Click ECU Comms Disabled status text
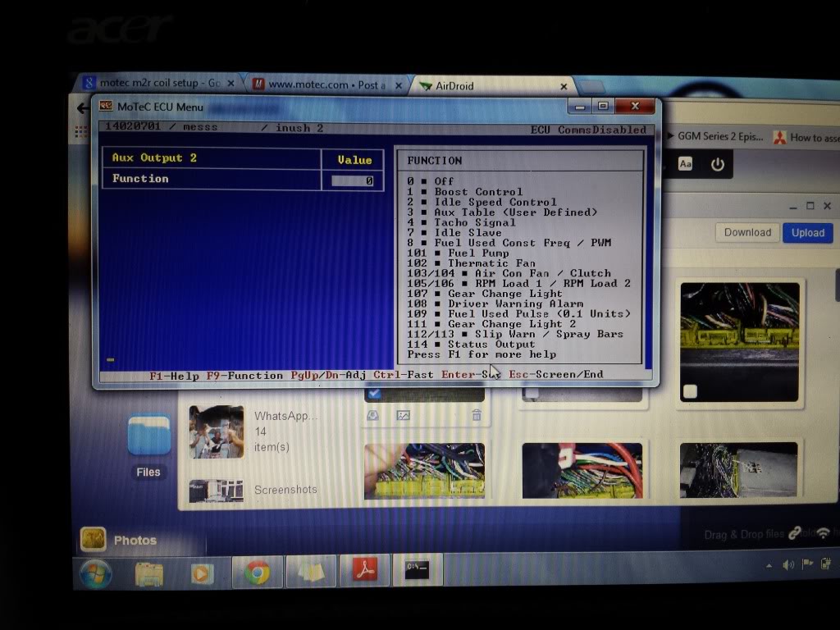The height and width of the screenshot is (630, 840). coord(588,130)
